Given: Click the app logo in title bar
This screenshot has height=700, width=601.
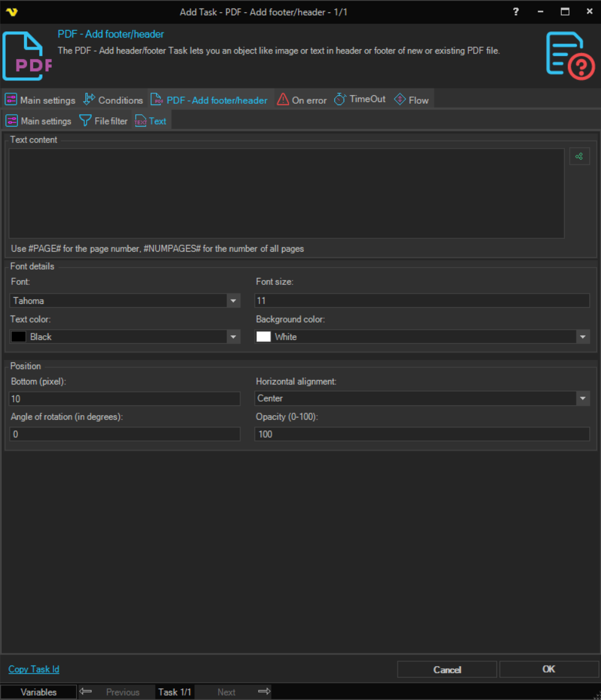Looking at the screenshot, I should (x=12, y=12).
